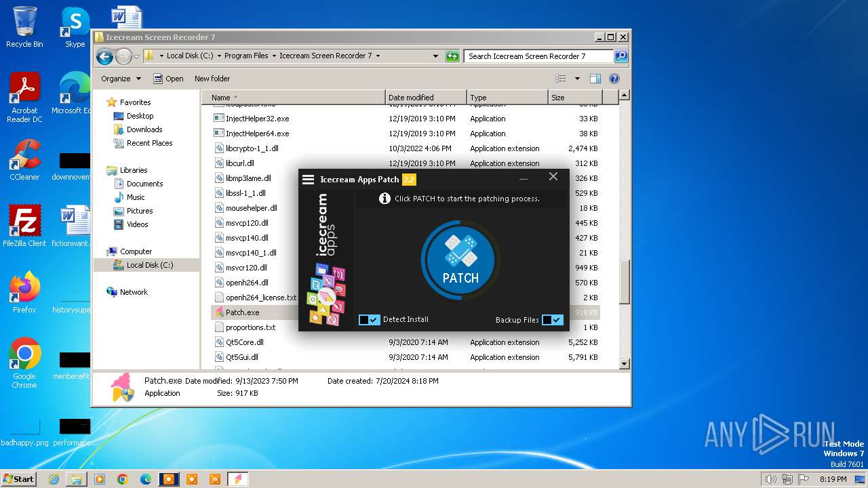The height and width of the screenshot is (488, 868).
Task: Click the Forward arrow in Explorer
Action: pyautogui.click(x=123, y=56)
